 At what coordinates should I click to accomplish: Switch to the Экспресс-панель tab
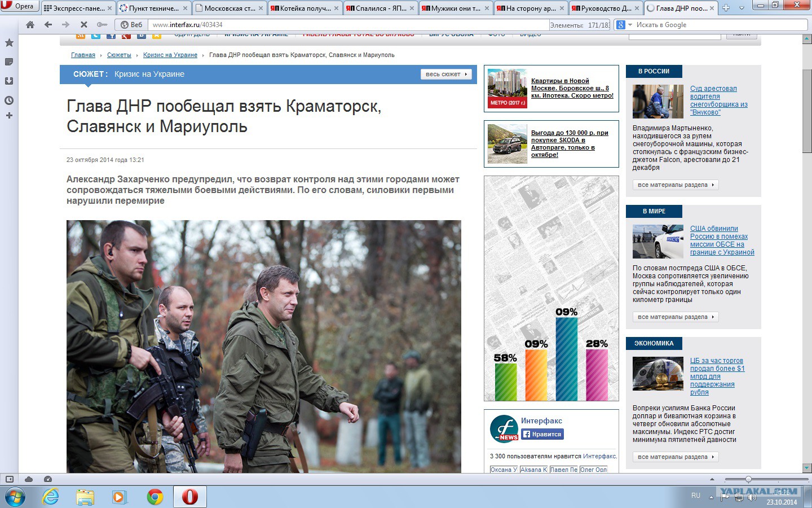click(78, 8)
